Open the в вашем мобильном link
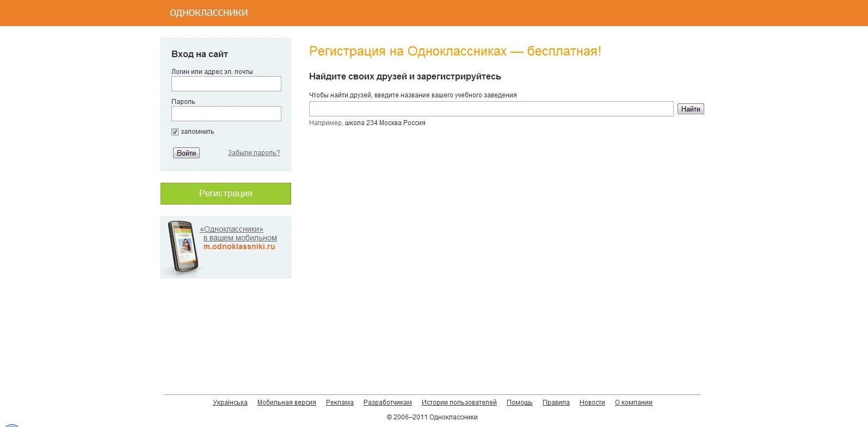The width and height of the screenshot is (868, 427). [x=240, y=238]
